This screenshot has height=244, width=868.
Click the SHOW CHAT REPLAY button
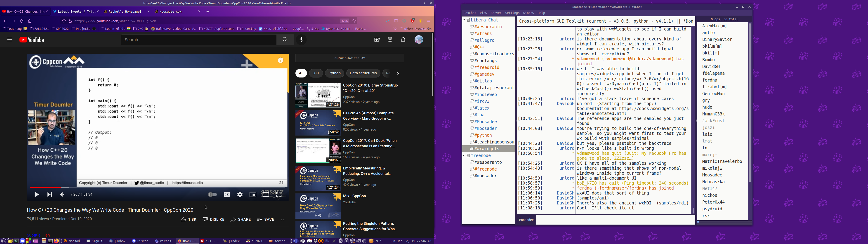click(350, 58)
